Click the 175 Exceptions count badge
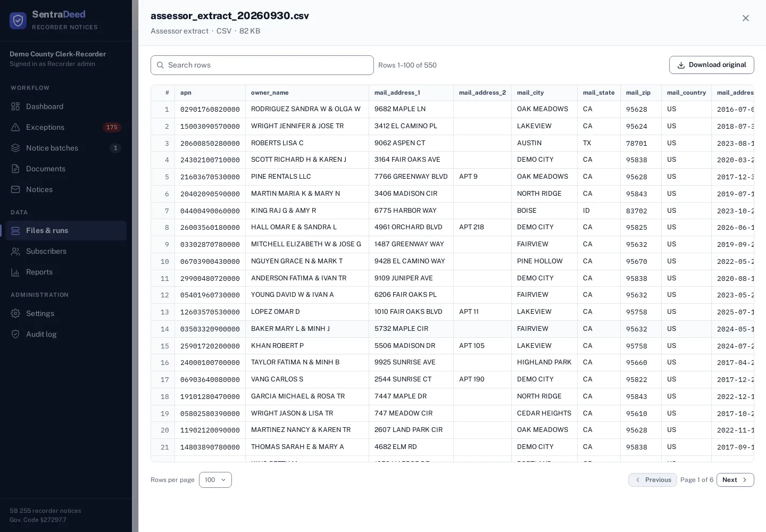Image resolution: width=766 pixels, height=532 pixels. [x=112, y=127]
